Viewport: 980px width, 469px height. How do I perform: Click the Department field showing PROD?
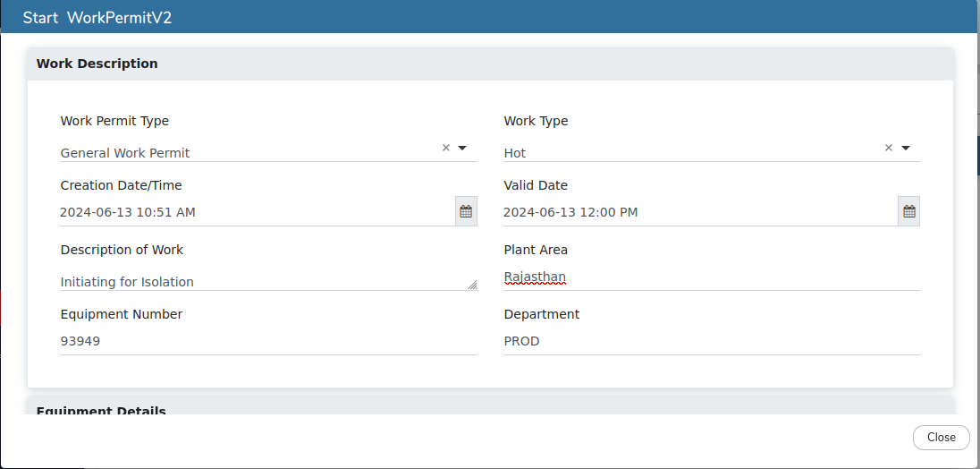[711, 341]
